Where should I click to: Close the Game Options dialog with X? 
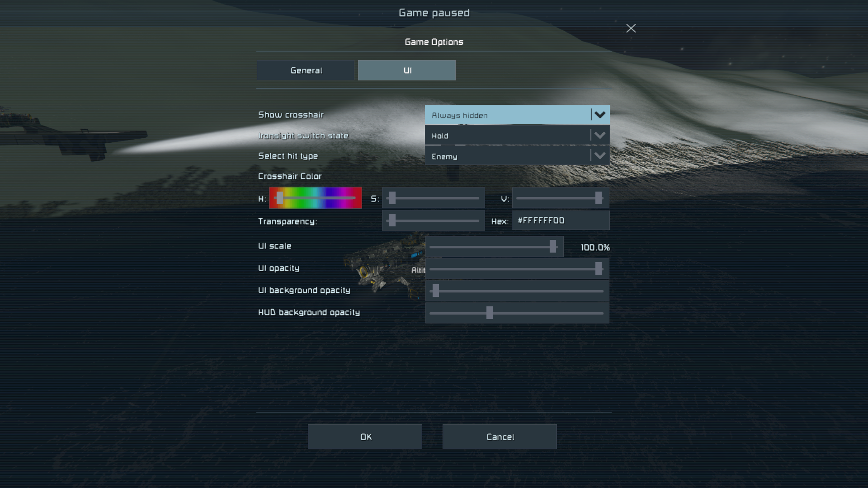pos(631,28)
